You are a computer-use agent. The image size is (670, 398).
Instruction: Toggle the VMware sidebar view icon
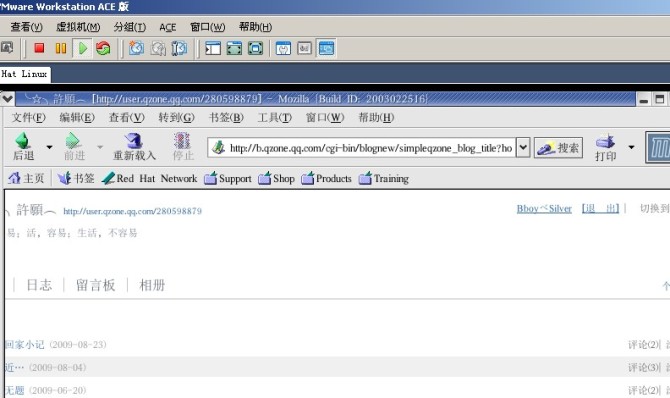pyautogui.click(x=213, y=48)
